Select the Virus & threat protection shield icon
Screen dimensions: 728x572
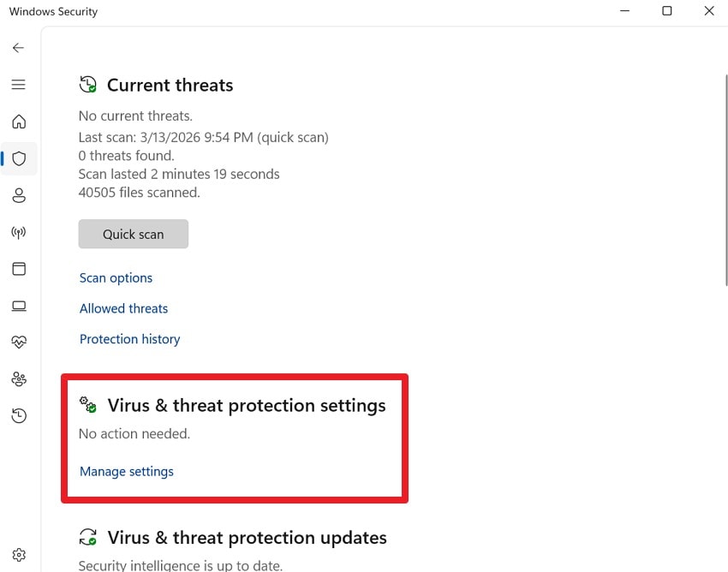coord(19,158)
